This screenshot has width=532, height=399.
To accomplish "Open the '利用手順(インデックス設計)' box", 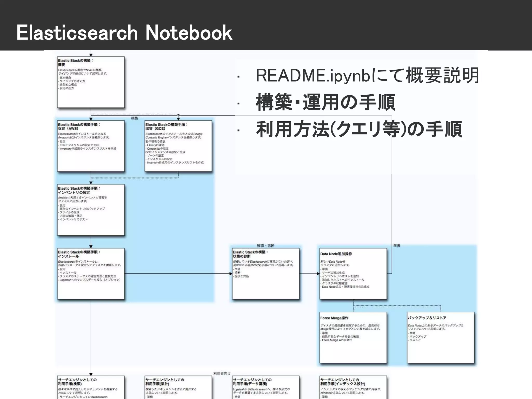I will pyautogui.click(x=353, y=387).
